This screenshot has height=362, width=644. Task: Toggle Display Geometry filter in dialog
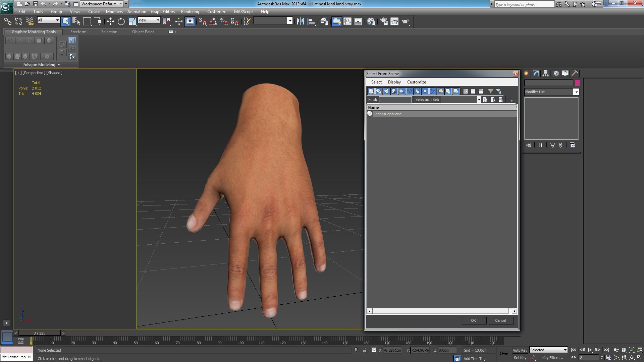point(371,91)
